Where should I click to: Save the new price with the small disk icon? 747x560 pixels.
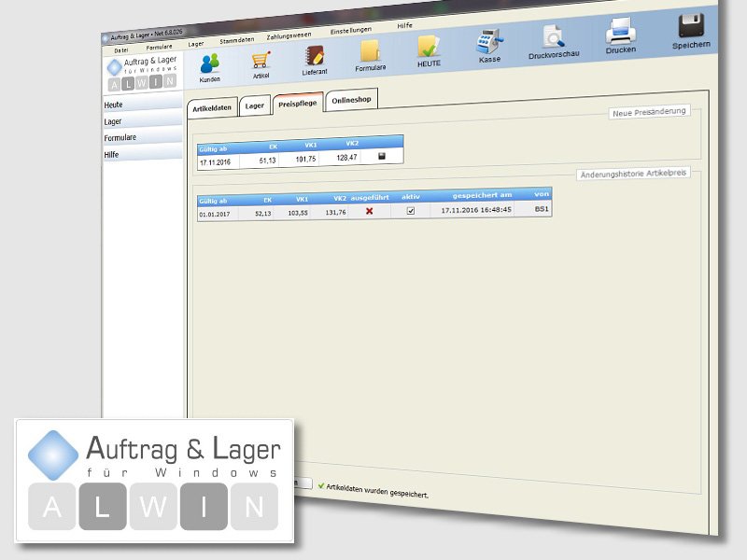pos(382,156)
